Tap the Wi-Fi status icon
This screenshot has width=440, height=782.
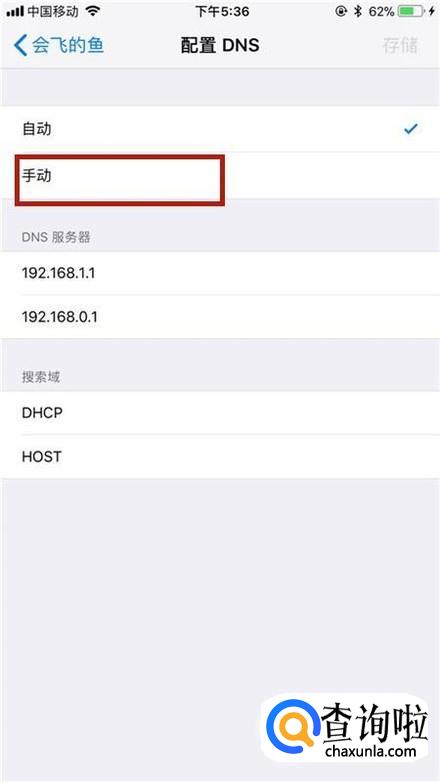pyautogui.click(x=92, y=11)
